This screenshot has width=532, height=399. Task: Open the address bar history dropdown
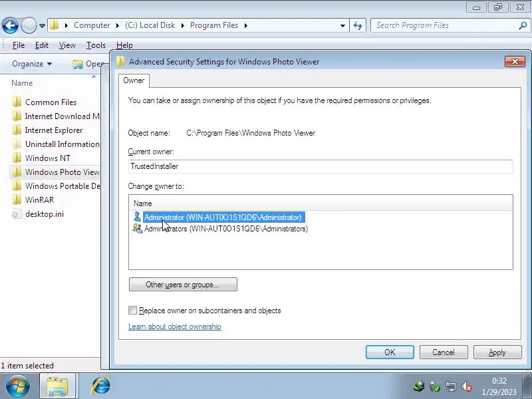click(x=342, y=25)
